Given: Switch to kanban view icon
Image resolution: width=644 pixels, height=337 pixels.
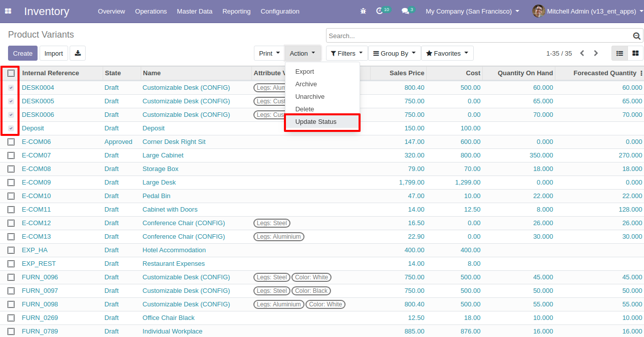Looking at the screenshot, I should click(635, 53).
